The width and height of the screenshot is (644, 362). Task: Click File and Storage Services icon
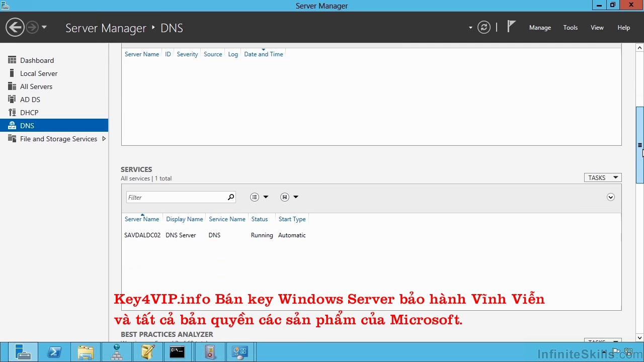(x=12, y=139)
